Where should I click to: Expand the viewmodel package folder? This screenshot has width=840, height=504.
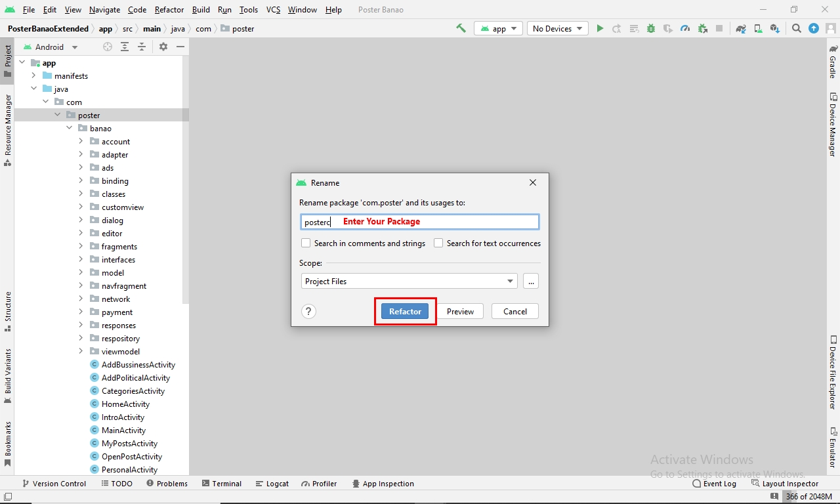pos(81,351)
